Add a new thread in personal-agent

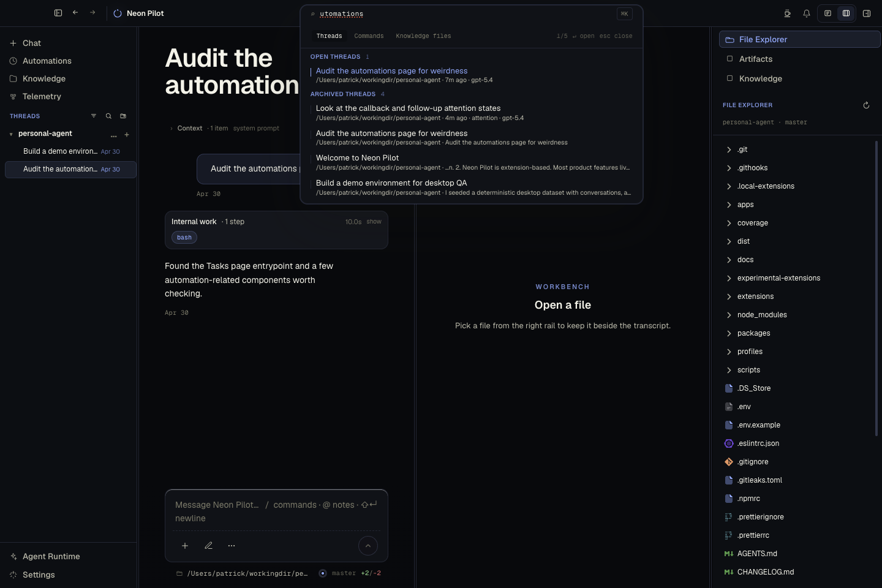pyautogui.click(x=127, y=135)
